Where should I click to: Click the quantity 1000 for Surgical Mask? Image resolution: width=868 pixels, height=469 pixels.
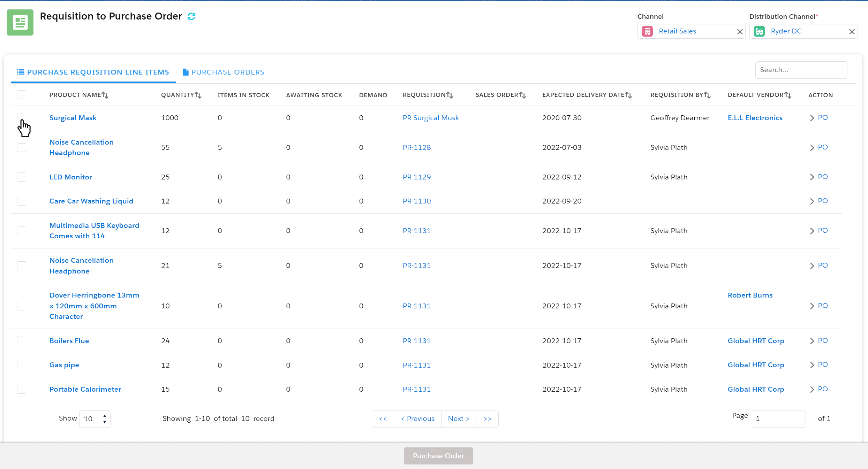pos(169,118)
